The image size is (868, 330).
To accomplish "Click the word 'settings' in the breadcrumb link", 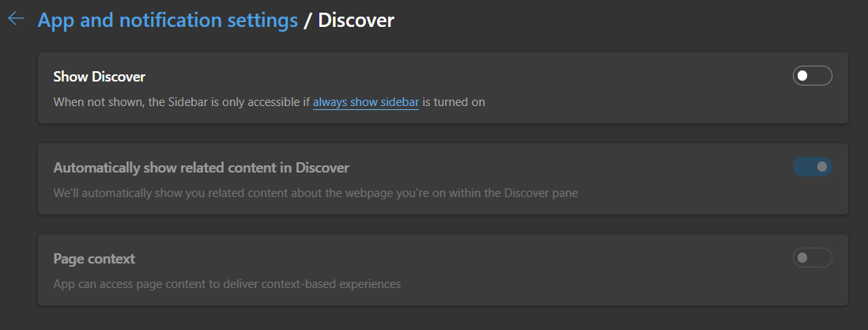I will (x=263, y=21).
